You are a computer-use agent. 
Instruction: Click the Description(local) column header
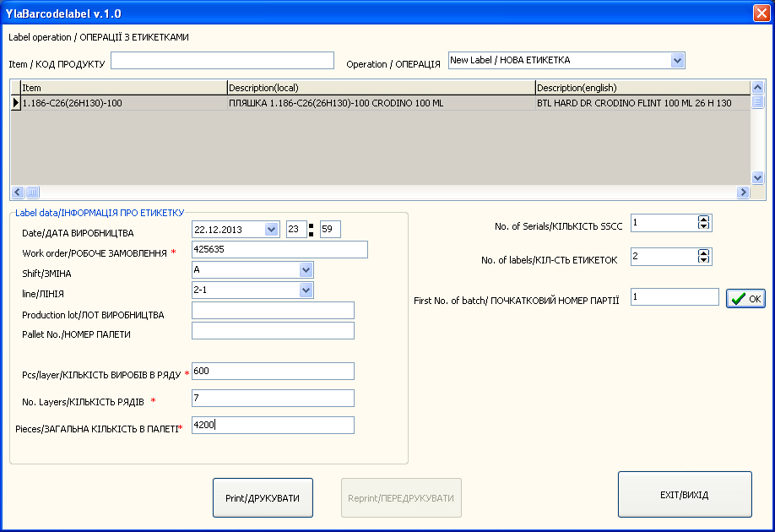tap(381, 88)
